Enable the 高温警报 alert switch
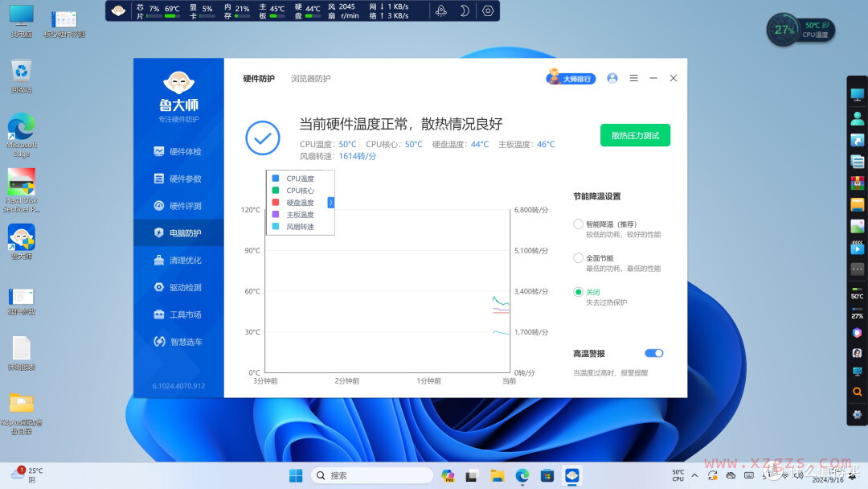868x489 pixels. [653, 353]
